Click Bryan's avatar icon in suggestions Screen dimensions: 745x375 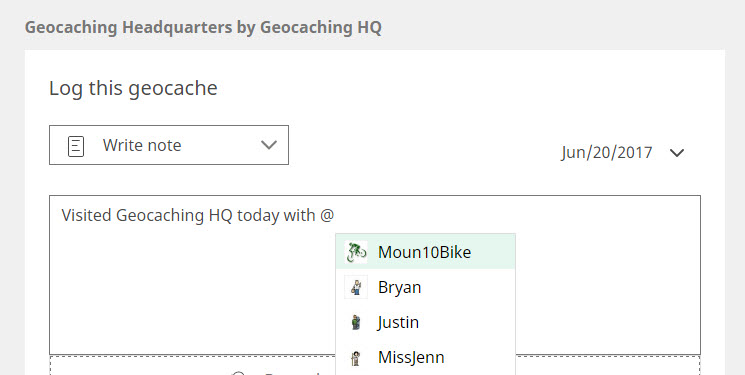pyautogui.click(x=356, y=287)
